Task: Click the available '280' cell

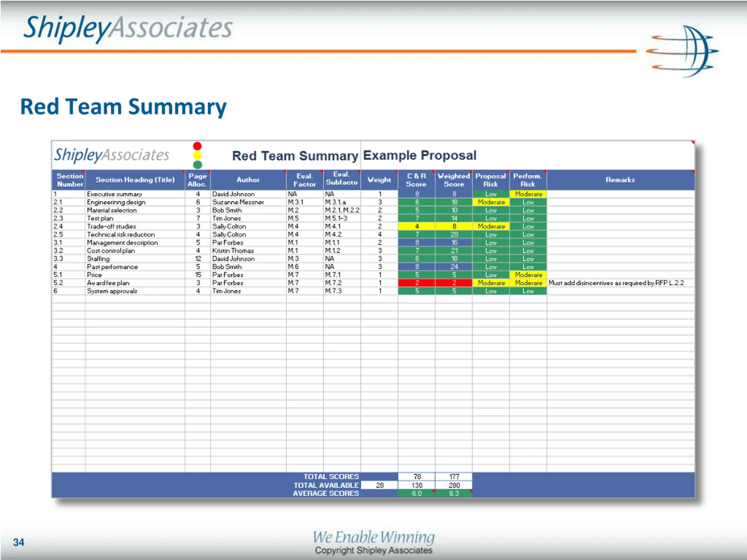Action: (453, 485)
